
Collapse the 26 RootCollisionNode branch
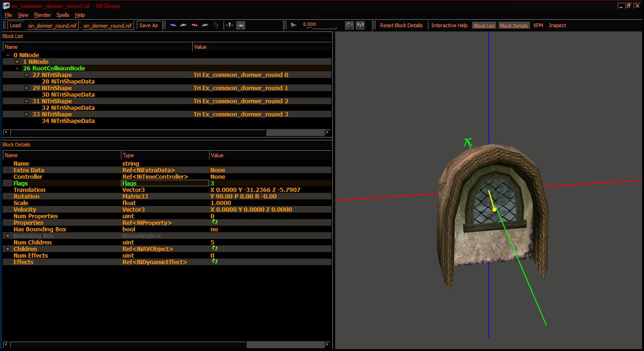pyautogui.click(x=17, y=69)
